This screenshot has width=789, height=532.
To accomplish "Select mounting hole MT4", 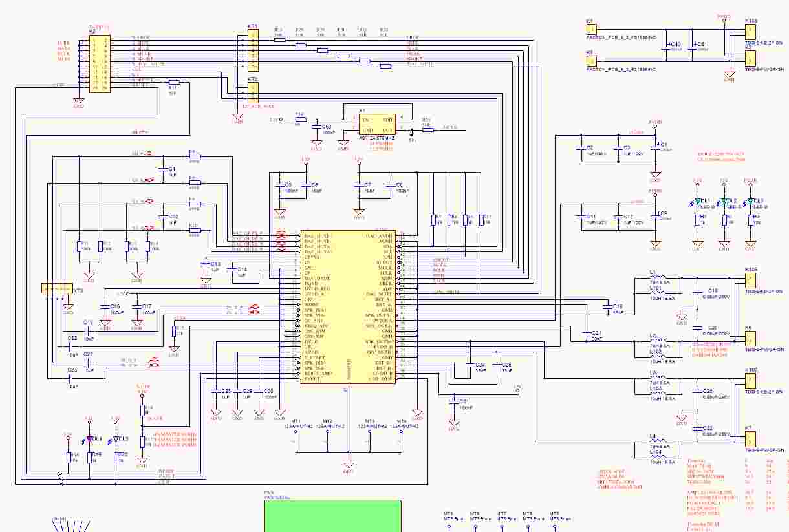I will tap(401, 433).
